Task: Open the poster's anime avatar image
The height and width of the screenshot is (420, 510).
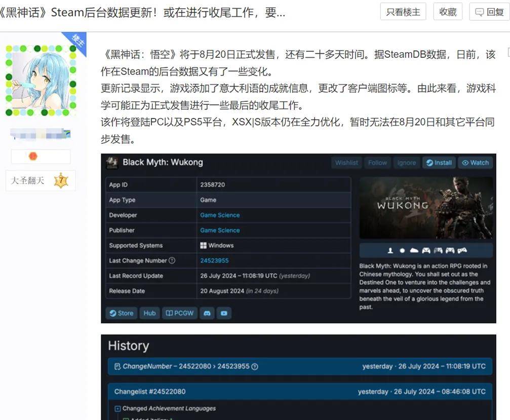Action: click(x=41, y=81)
